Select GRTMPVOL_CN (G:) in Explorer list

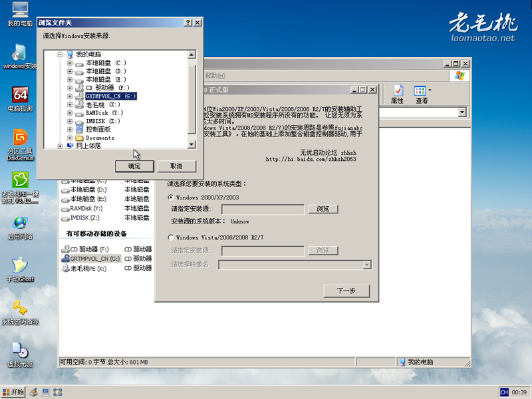91,259
